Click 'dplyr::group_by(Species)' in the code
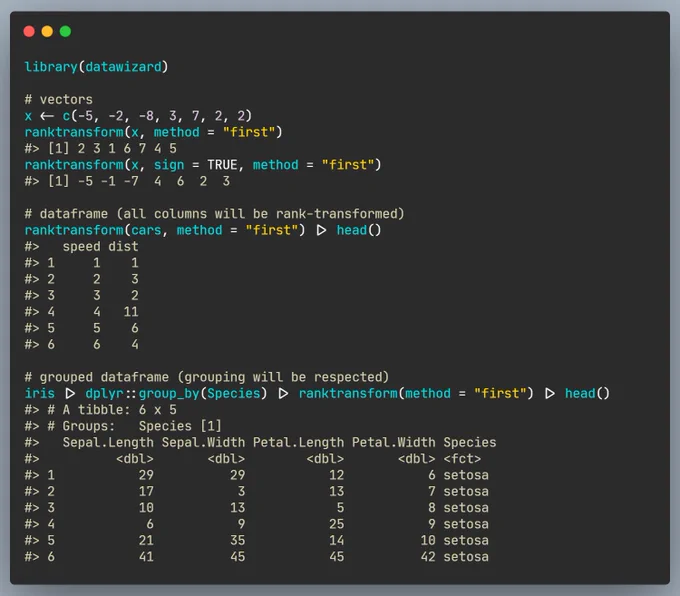Screen dimensions: 680x596 pos(176,393)
